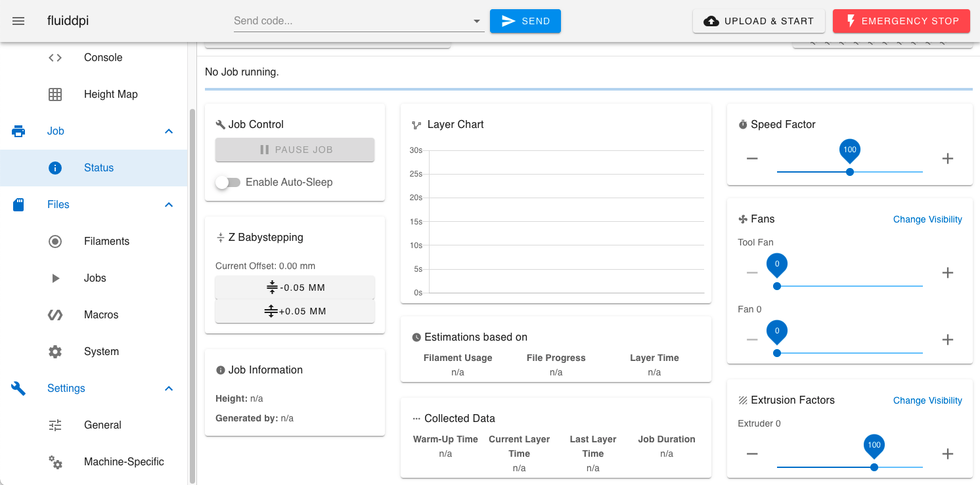Babystep Z by -0.05 MM
Viewport: 980px width, 485px height.
point(295,287)
